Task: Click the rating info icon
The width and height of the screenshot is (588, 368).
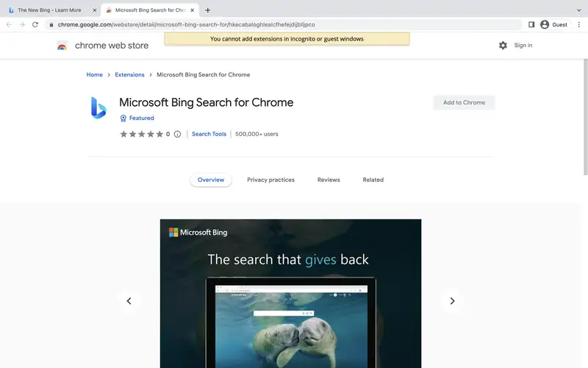Action: click(x=177, y=134)
